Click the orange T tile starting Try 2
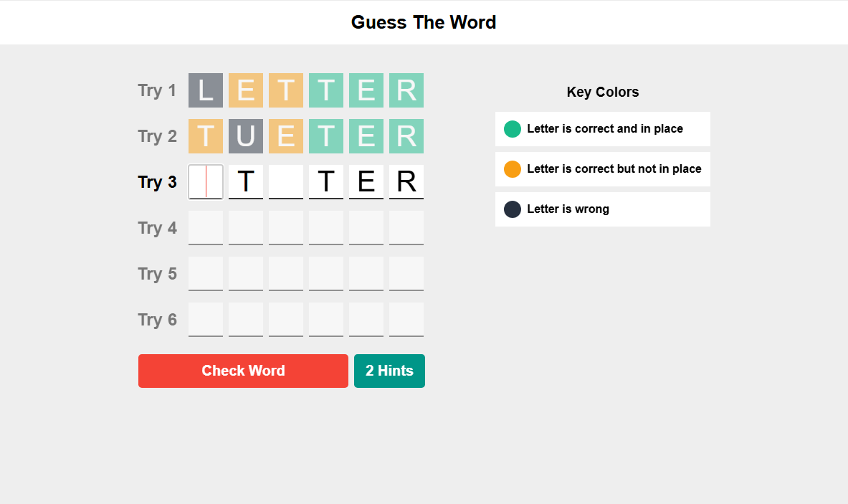The image size is (848, 504). coord(206,136)
